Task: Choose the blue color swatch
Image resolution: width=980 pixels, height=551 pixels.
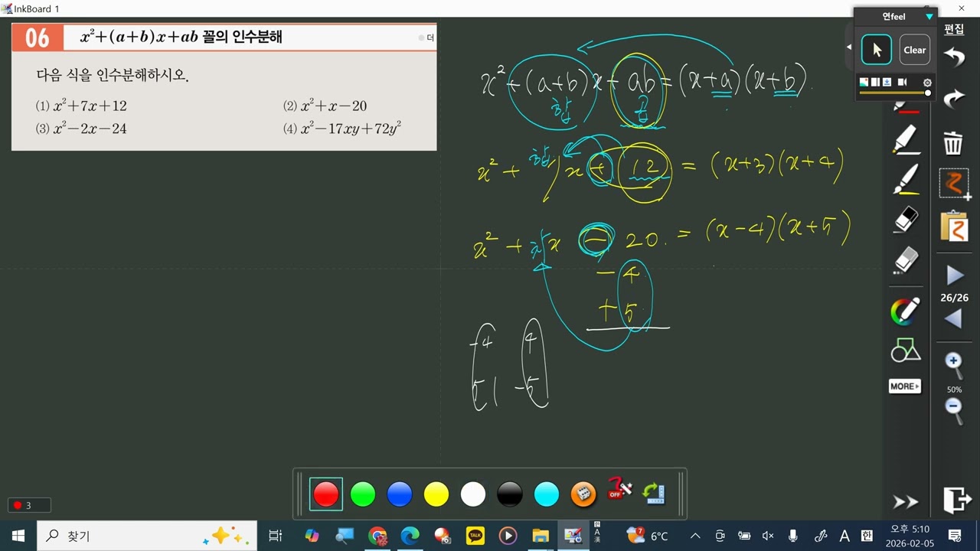Action: click(399, 494)
